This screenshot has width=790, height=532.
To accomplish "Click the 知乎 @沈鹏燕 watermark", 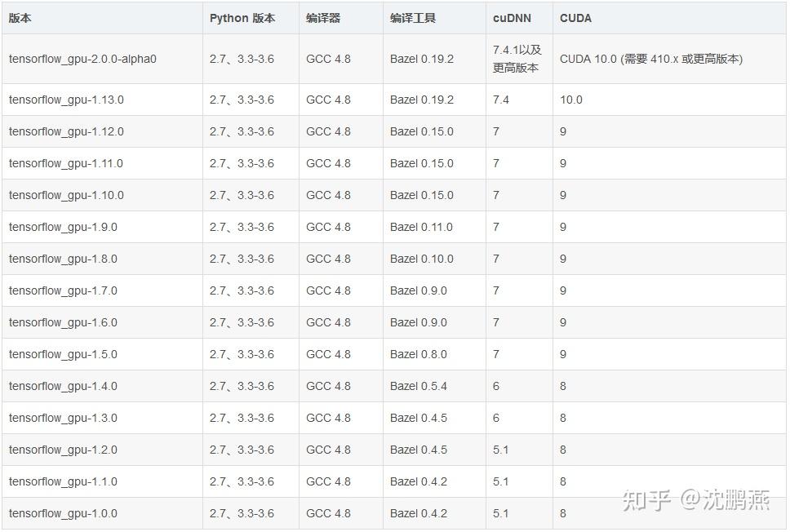I will 695,500.
